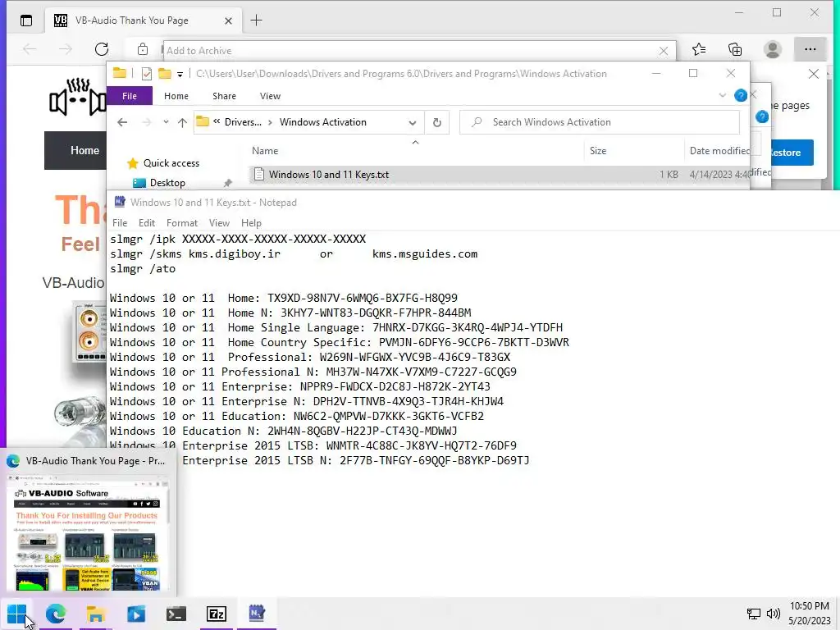Open the Home ribbon tab
840x630 pixels.
pos(176,96)
